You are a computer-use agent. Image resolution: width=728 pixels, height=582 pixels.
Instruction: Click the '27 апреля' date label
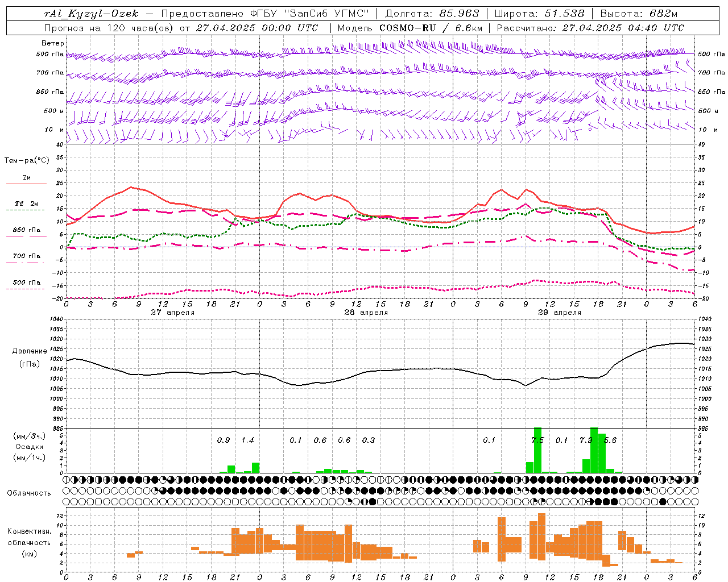coord(173,313)
